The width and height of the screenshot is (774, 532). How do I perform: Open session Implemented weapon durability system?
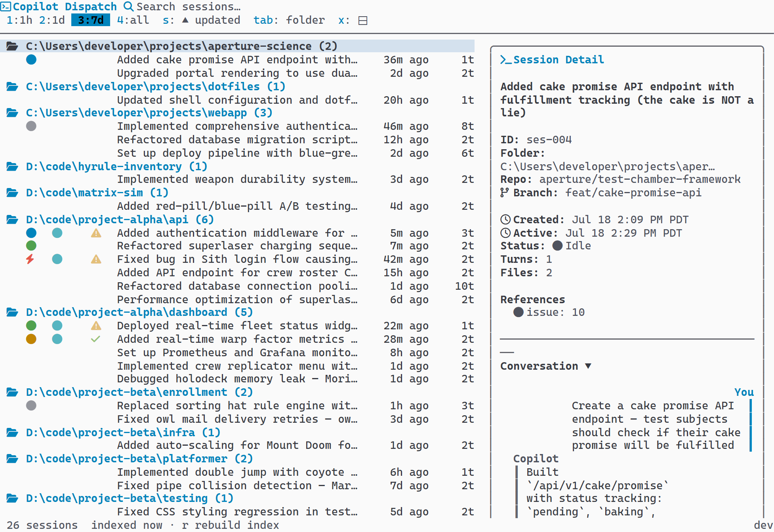pos(237,179)
